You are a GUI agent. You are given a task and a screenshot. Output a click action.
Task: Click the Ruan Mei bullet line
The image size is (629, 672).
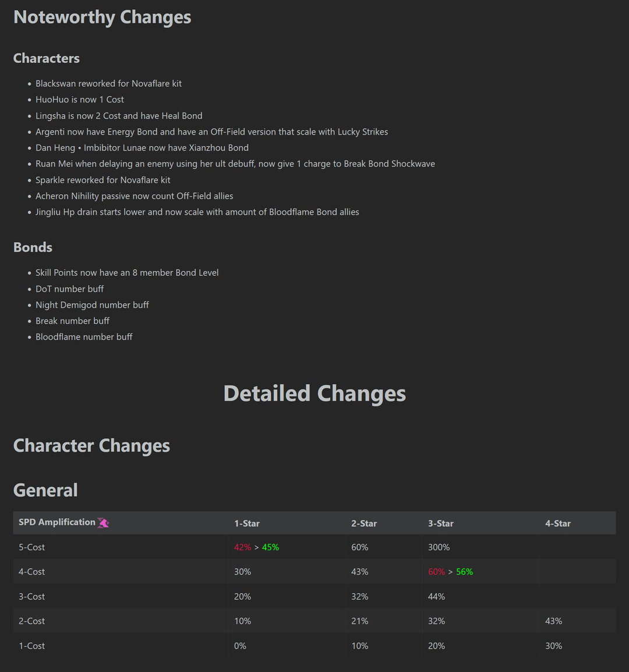click(x=235, y=164)
